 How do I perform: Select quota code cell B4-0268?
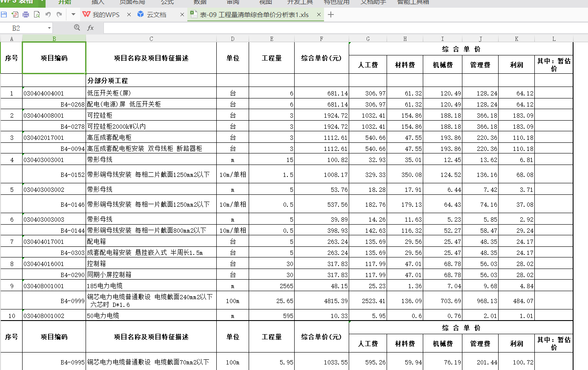pyautogui.click(x=54, y=104)
